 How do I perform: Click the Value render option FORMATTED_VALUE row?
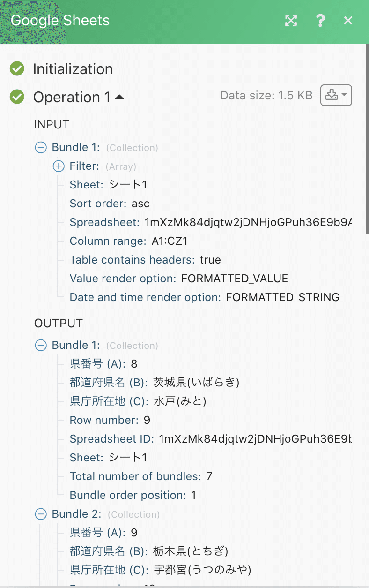[x=178, y=279]
